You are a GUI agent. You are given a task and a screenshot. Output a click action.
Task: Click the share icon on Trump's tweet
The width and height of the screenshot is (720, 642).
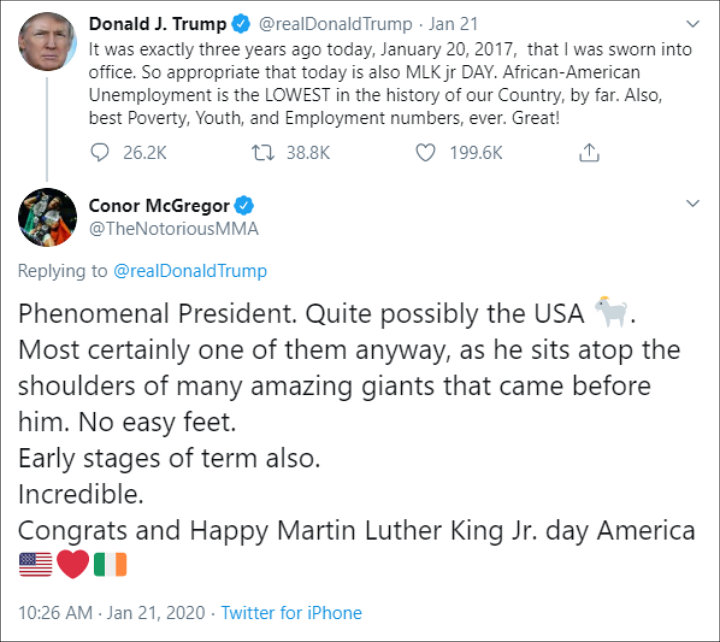589,152
